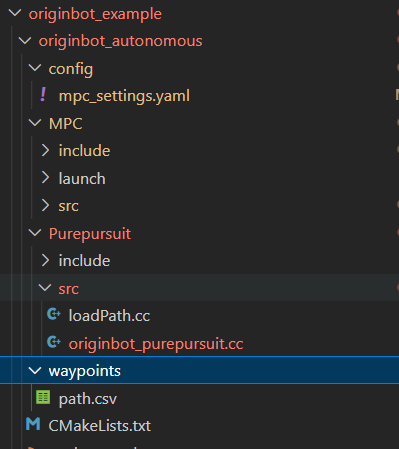Open the loadPath.cc source file
Viewport: 399px width, 449px height.
[x=109, y=315]
